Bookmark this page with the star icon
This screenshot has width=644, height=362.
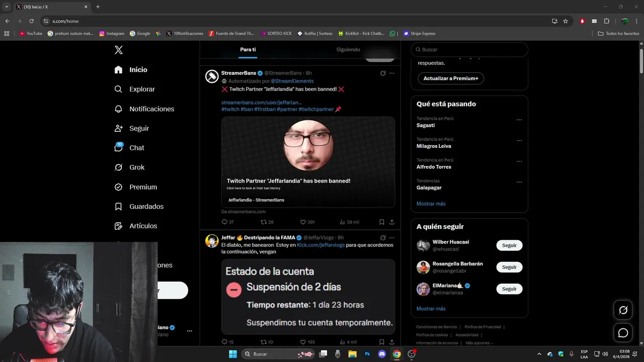coord(566,21)
